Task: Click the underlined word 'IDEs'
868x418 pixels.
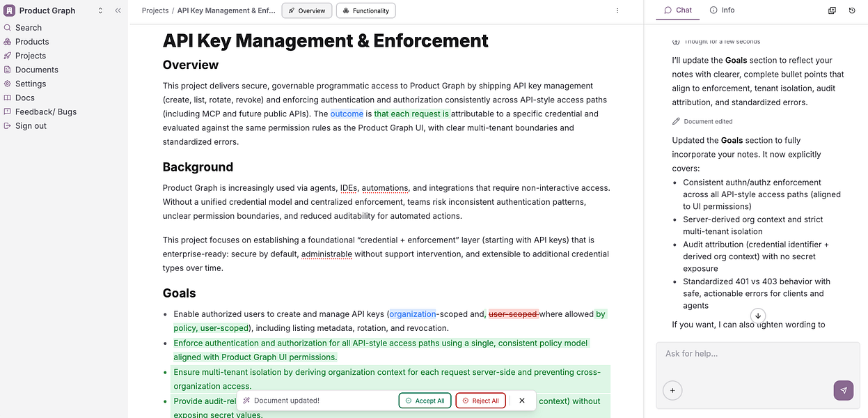Action: pyautogui.click(x=348, y=188)
